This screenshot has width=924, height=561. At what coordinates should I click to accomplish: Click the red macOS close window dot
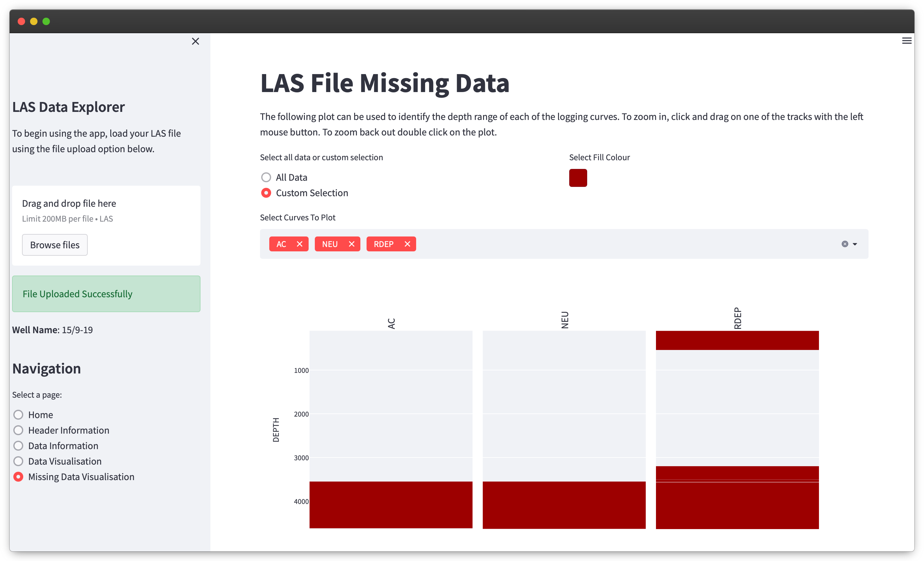[x=21, y=21]
